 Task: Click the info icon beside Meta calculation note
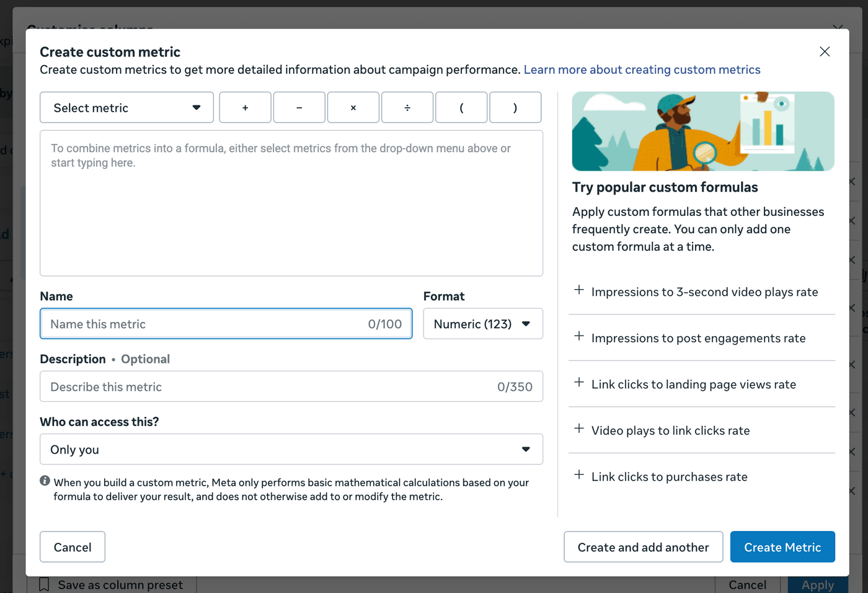click(x=45, y=481)
